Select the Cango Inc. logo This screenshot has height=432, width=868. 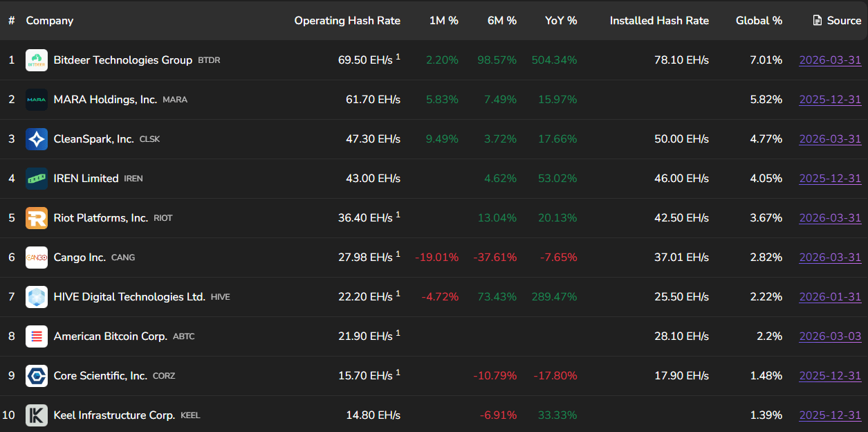coord(36,257)
